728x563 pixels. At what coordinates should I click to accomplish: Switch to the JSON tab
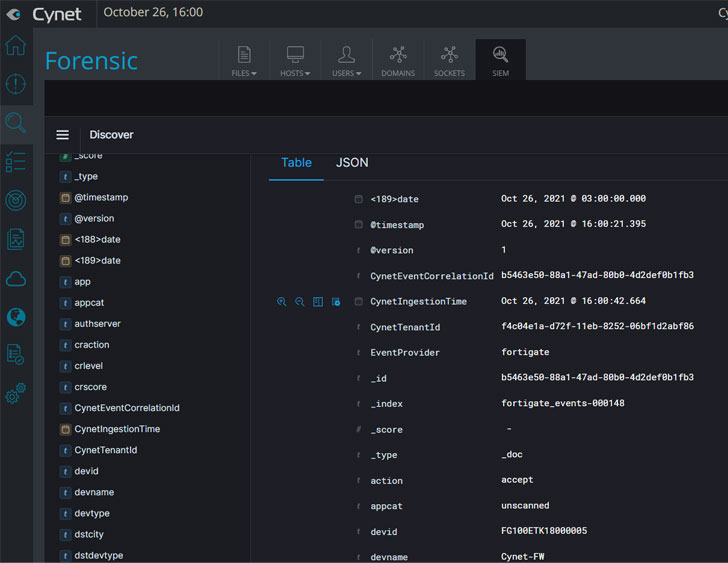click(x=352, y=163)
